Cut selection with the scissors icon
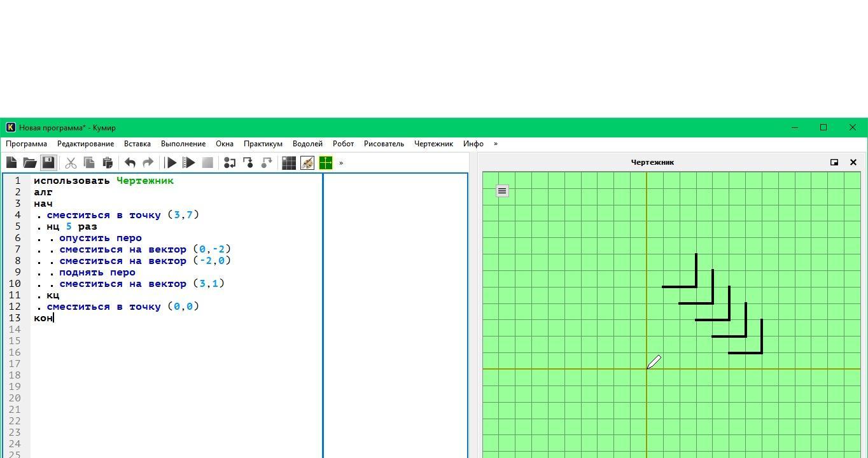868x458 pixels. 71,163
